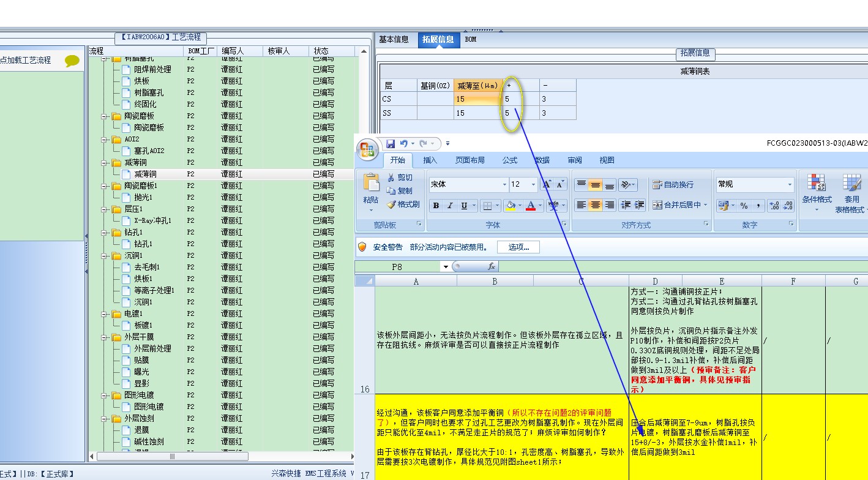Image resolution: width=868 pixels, height=480 pixels.
Task: Click the Decrease Font Size icon
Action: [561, 184]
